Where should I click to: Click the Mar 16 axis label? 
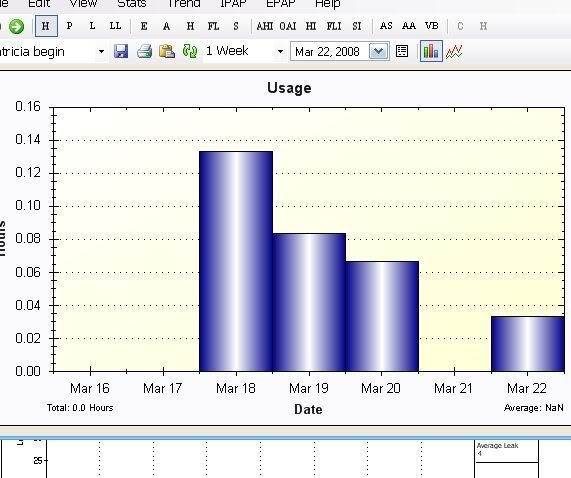click(90, 388)
